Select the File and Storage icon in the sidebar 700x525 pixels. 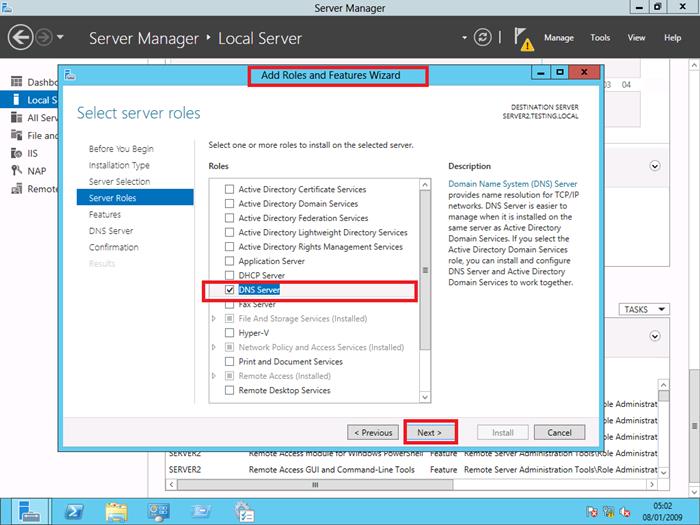point(17,135)
